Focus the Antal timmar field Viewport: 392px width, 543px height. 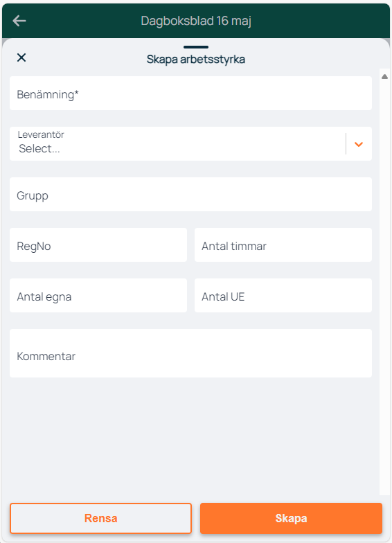pyautogui.click(x=283, y=245)
